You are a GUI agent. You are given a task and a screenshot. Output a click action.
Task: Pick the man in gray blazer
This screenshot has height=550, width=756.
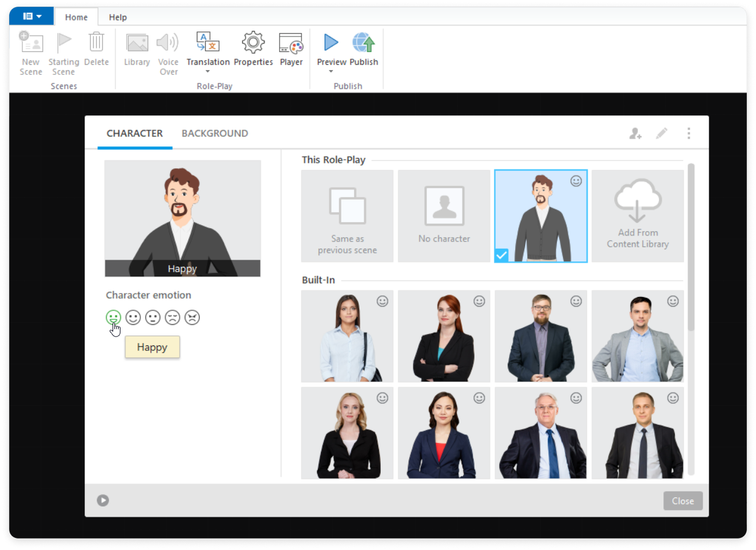[x=638, y=336]
